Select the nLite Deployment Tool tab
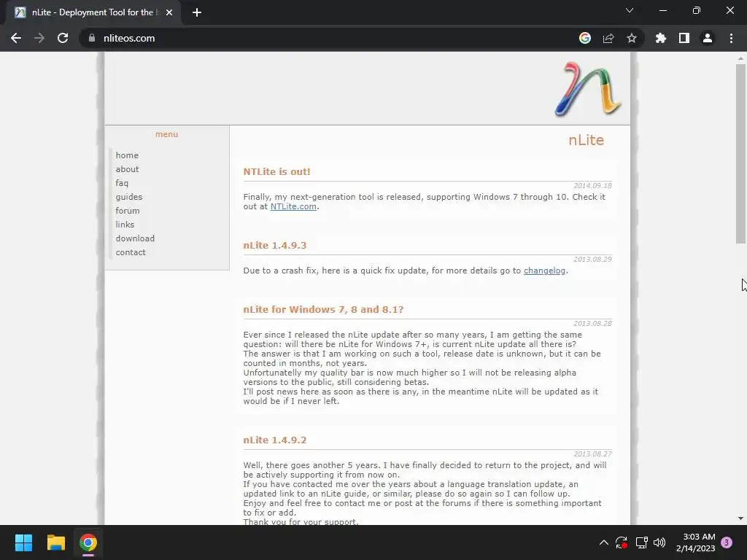The width and height of the screenshot is (747, 560). (93, 13)
